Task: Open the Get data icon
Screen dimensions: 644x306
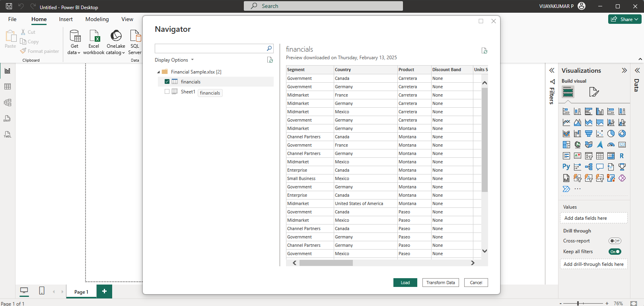Action: coord(74,41)
